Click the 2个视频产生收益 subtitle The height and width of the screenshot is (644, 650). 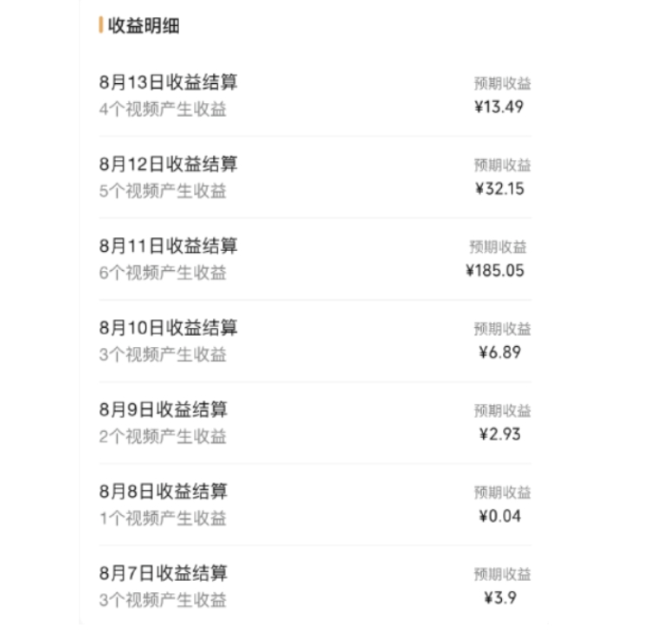tap(163, 436)
